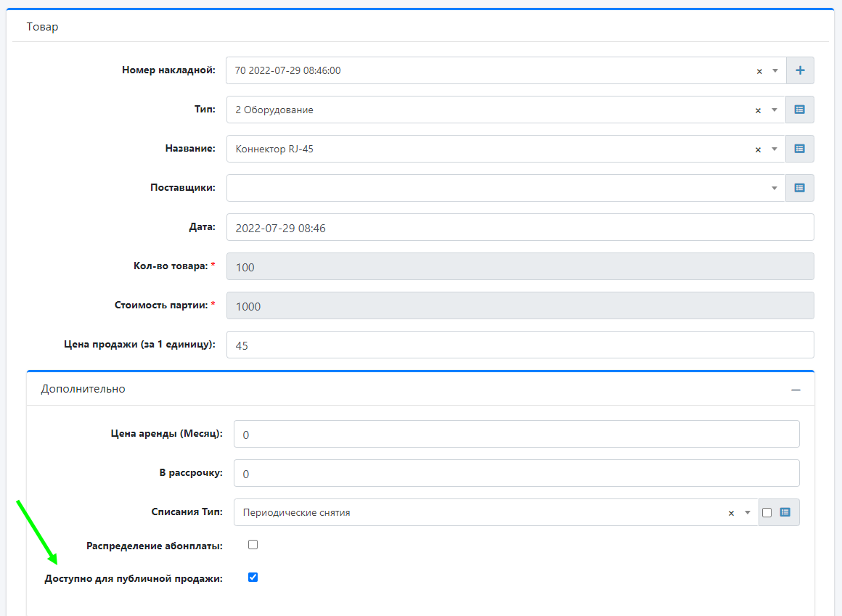
Task: Expand the Списания Тип dropdown arrow
Action: [x=748, y=513]
